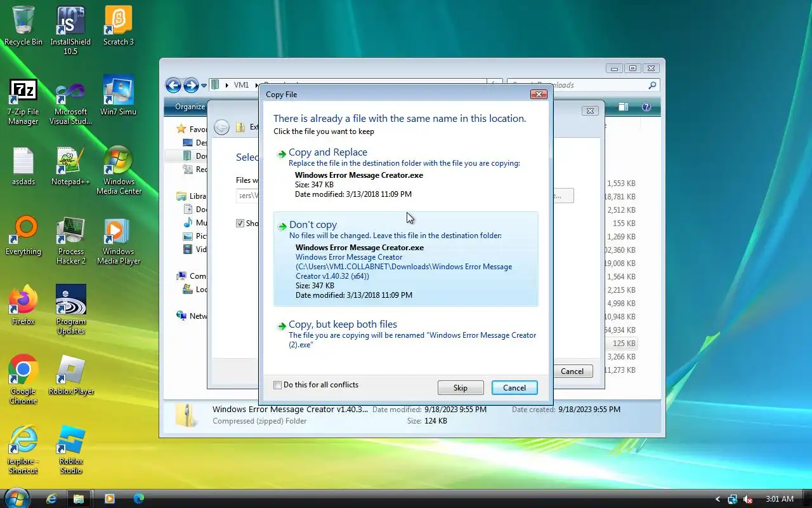Open InstallShield 10.5 desktop shortcut
Viewport: 812px width, 508px height.
click(70, 30)
